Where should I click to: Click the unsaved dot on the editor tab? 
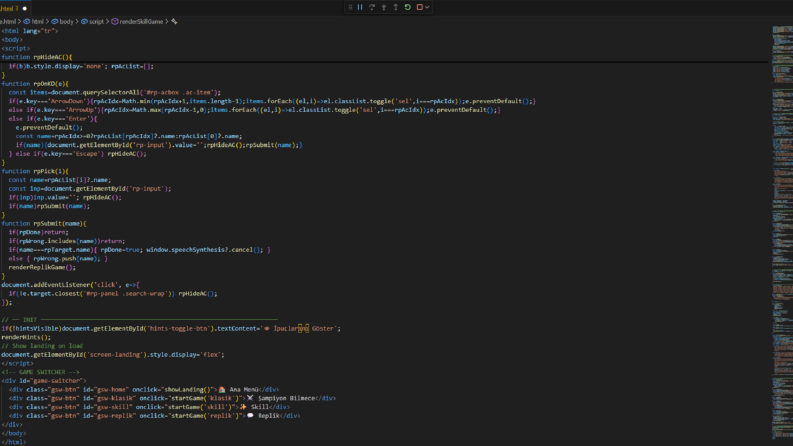[x=24, y=9]
